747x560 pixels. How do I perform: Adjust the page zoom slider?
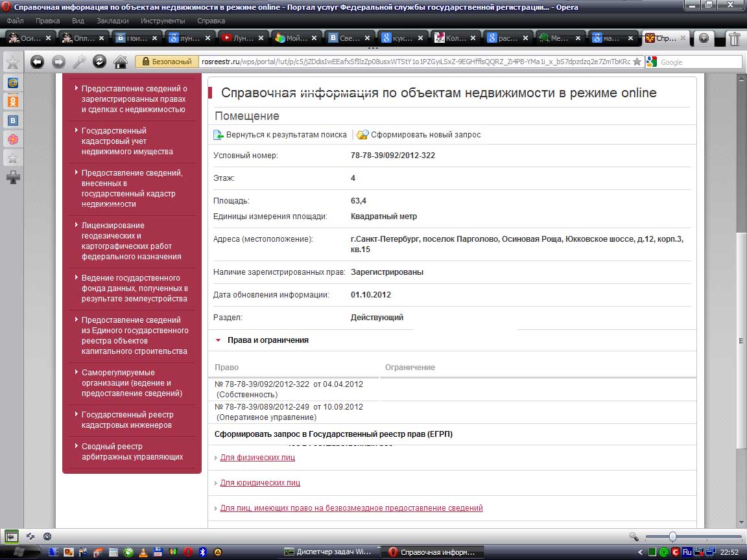pos(672,537)
